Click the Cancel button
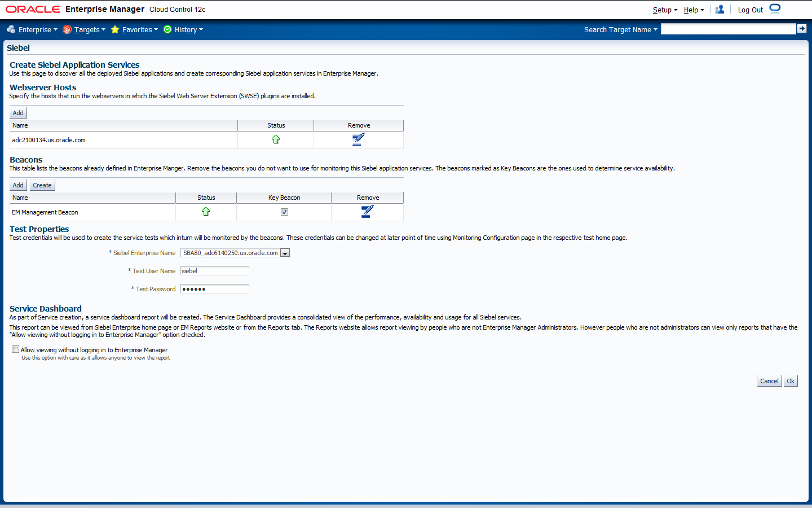 pos(769,381)
